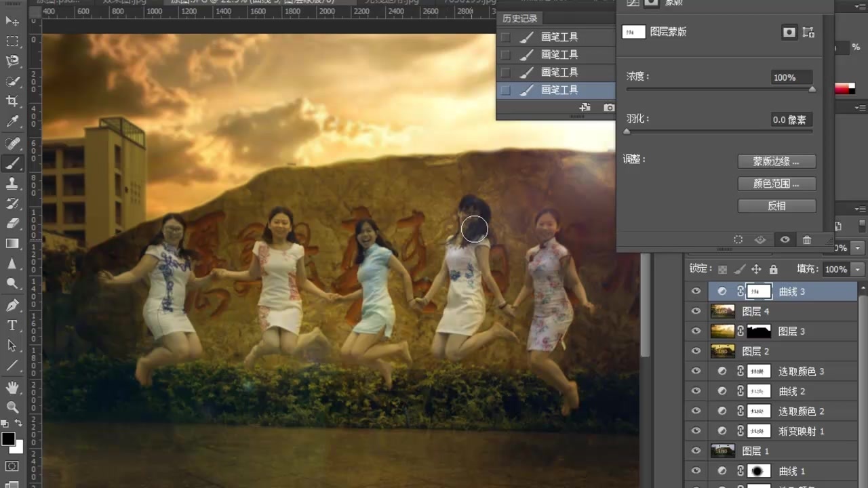
Task: Select the Clone Stamp tool
Action: [x=12, y=184]
